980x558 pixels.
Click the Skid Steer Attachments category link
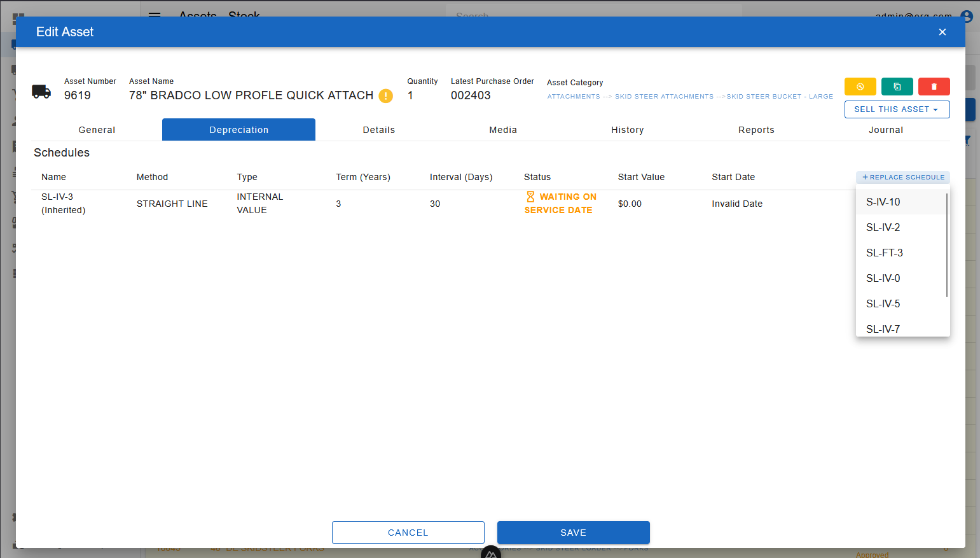664,97
